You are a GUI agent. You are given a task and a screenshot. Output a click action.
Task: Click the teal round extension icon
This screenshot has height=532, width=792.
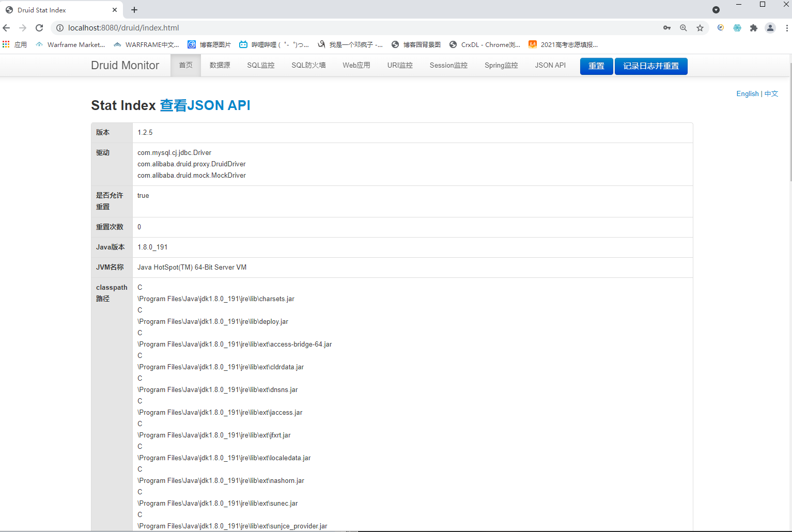coord(737,28)
